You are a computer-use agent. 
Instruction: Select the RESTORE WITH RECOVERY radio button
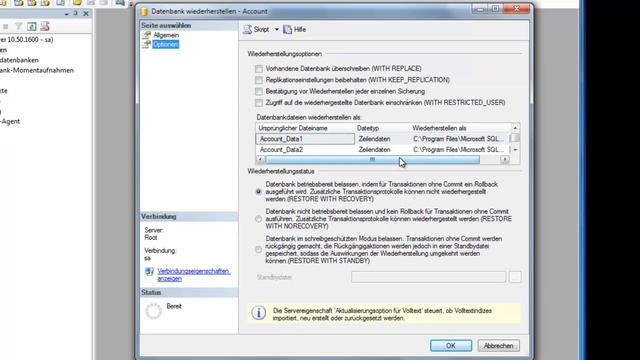click(x=258, y=191)
